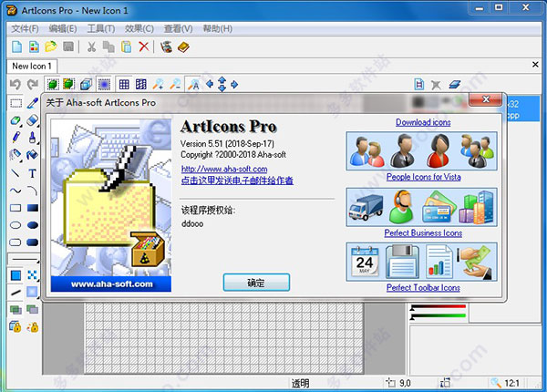
Task: Open the 效果(C) menu
Action: coord(139,28)
